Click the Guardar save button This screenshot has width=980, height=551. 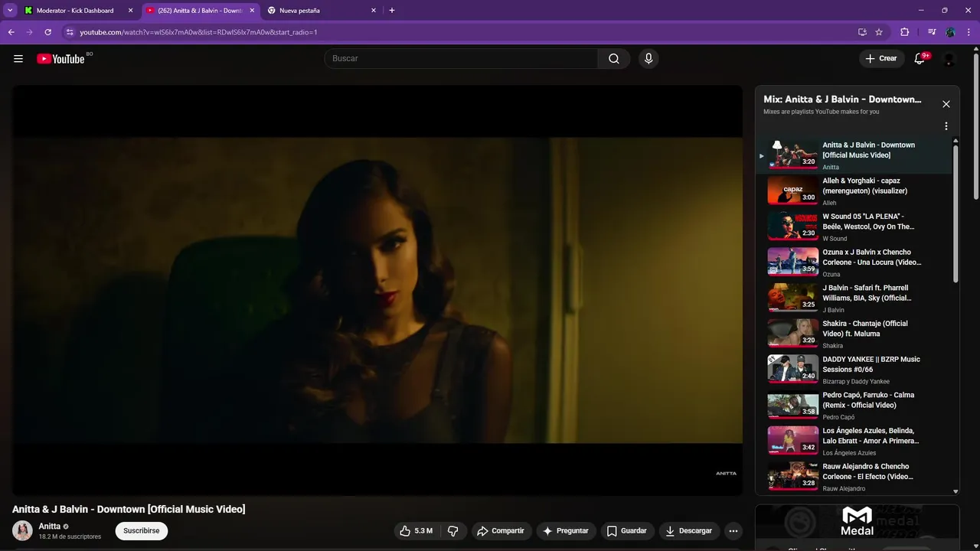click(627, 531)
